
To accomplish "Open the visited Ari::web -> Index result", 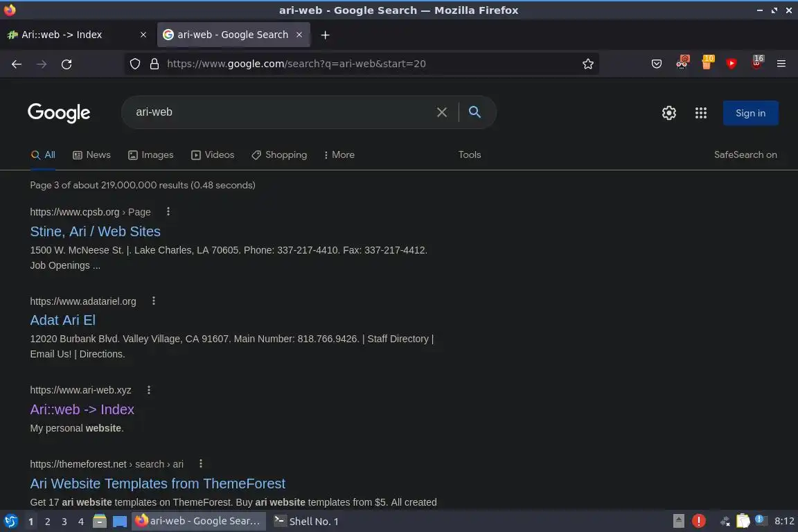I will click(x=82, y=409).
